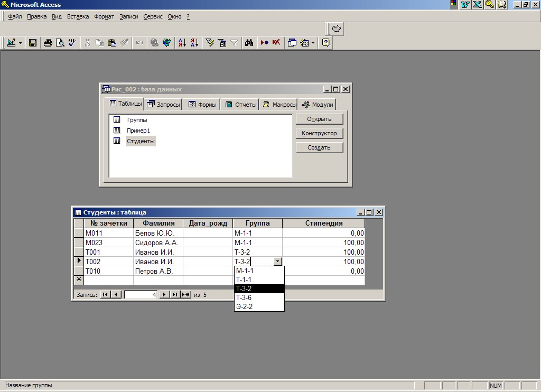Open the Вставка menu
The image size is (541, 392).
78,16
